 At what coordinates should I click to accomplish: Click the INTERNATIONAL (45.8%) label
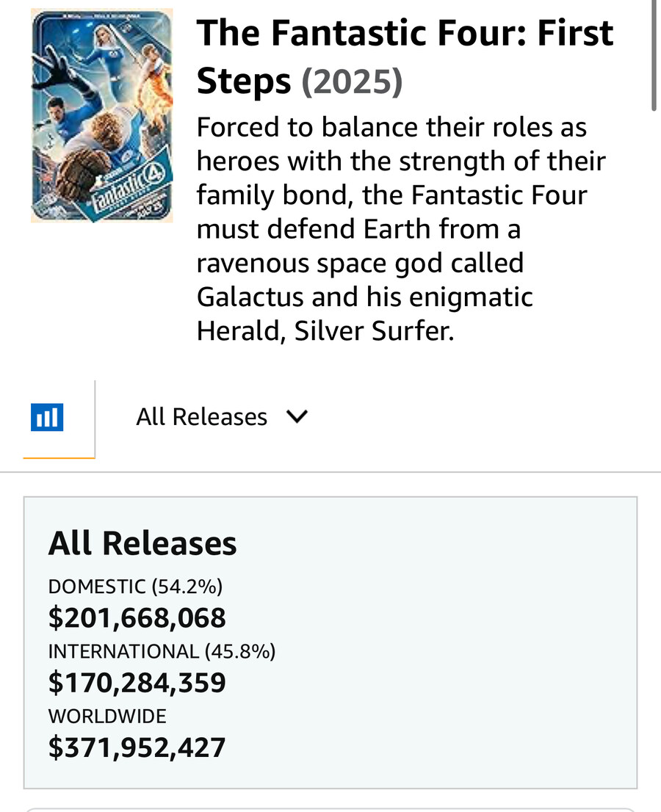tap(162, 651)
